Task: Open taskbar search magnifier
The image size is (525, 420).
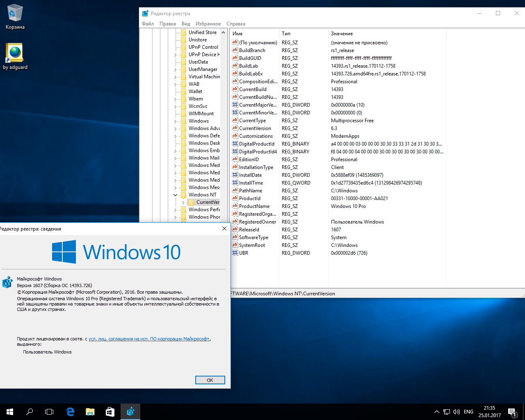Action: coord(30,412)
